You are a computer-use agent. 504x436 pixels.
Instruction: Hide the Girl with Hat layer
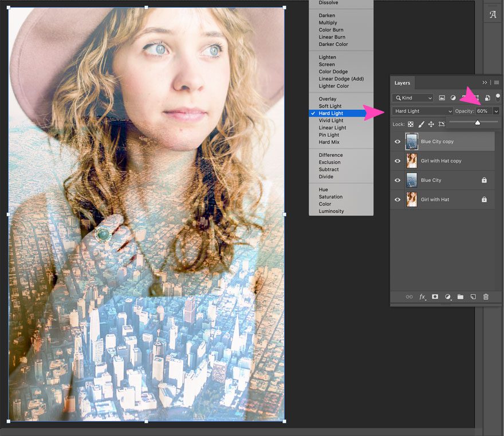(397, 199)
